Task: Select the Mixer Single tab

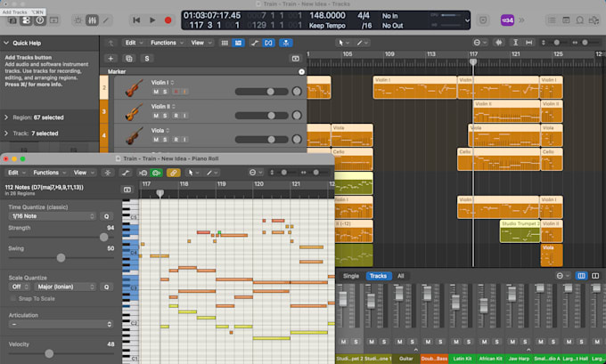Action: coord(351,276)
